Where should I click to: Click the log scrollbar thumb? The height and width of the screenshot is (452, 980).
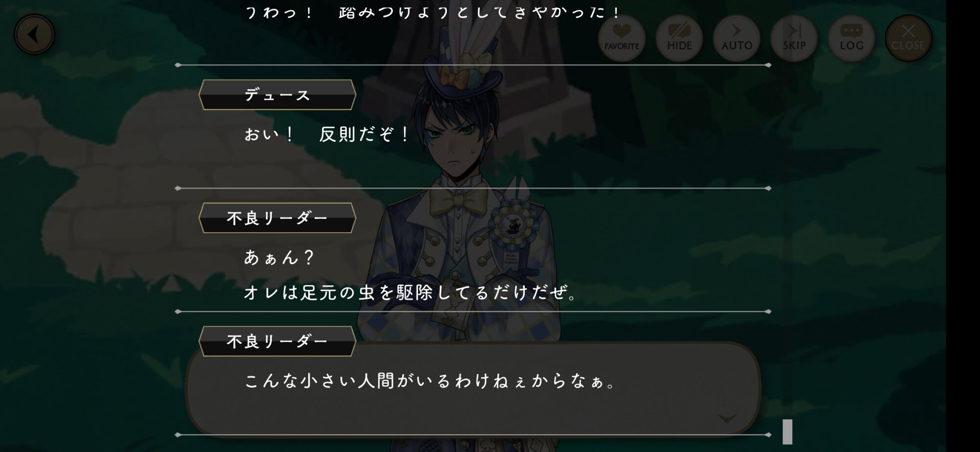point(787,431)
